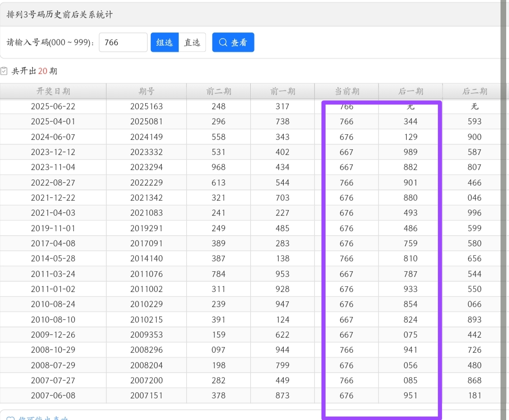Select the date 2007-06-08
The image size is (509, 420).
pyautogui.click(x=53, y=396)
